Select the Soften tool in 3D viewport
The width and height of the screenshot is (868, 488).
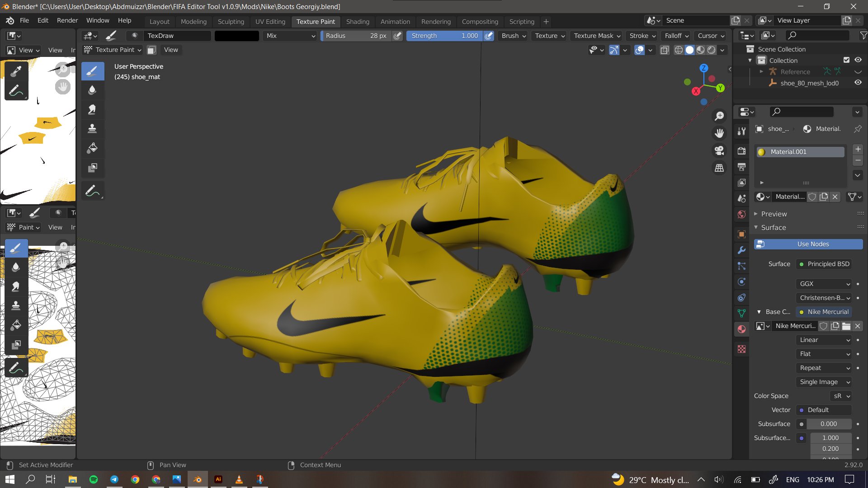(x=92, y=90)
